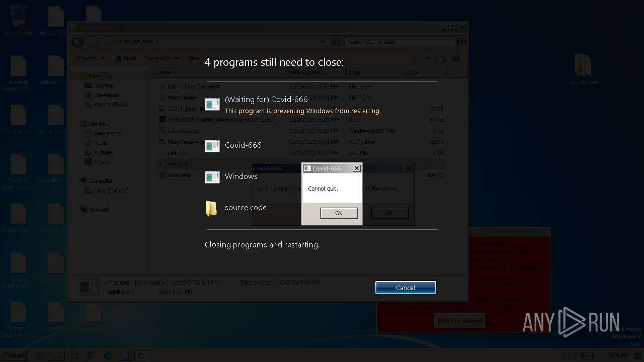Click the Check for payment button in the red window
Screen dimensions: 644x362
(x=460, y=321)
